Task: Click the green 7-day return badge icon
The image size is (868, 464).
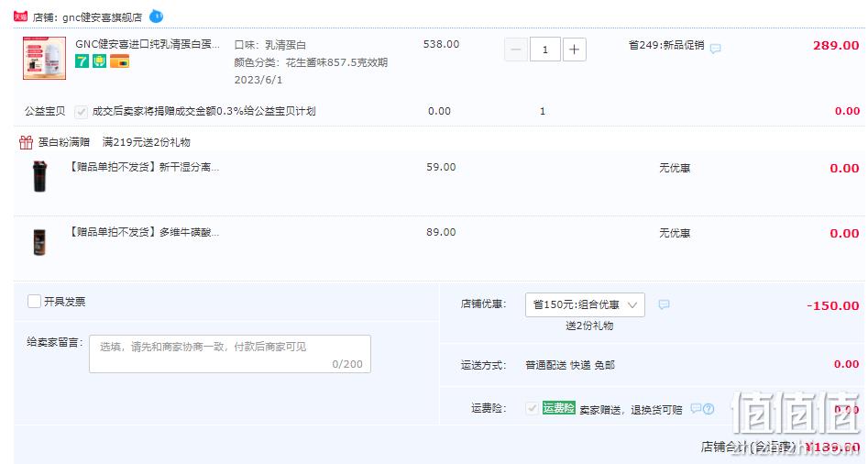Action: 82,61
